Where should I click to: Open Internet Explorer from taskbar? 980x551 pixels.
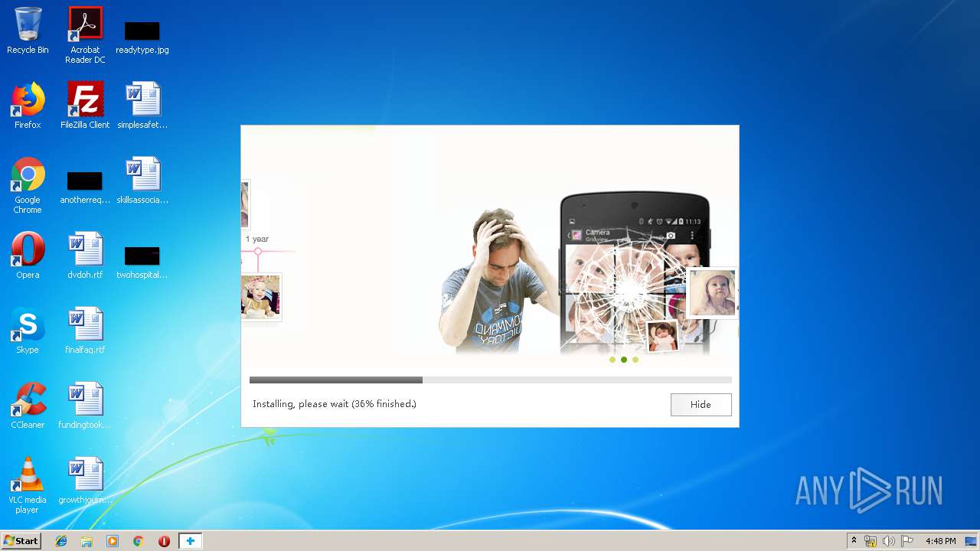pyautogui.click(x=61, y=541)
